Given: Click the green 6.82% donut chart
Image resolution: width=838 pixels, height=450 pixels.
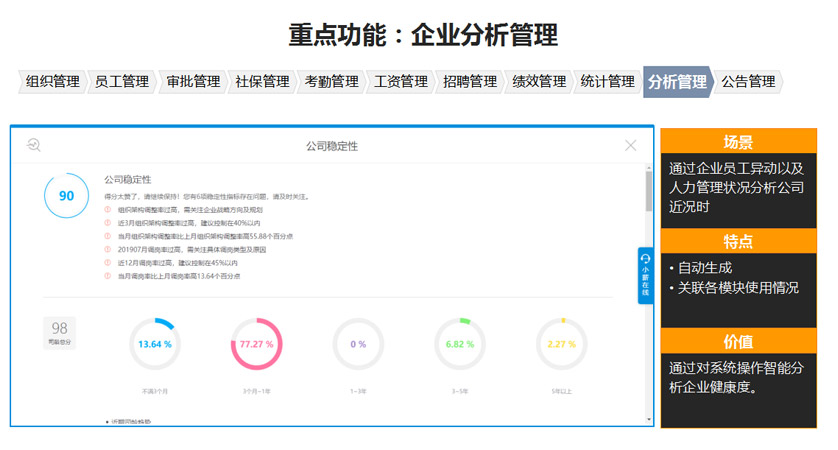Looking at the screenshot, I should tap(460, 344).
